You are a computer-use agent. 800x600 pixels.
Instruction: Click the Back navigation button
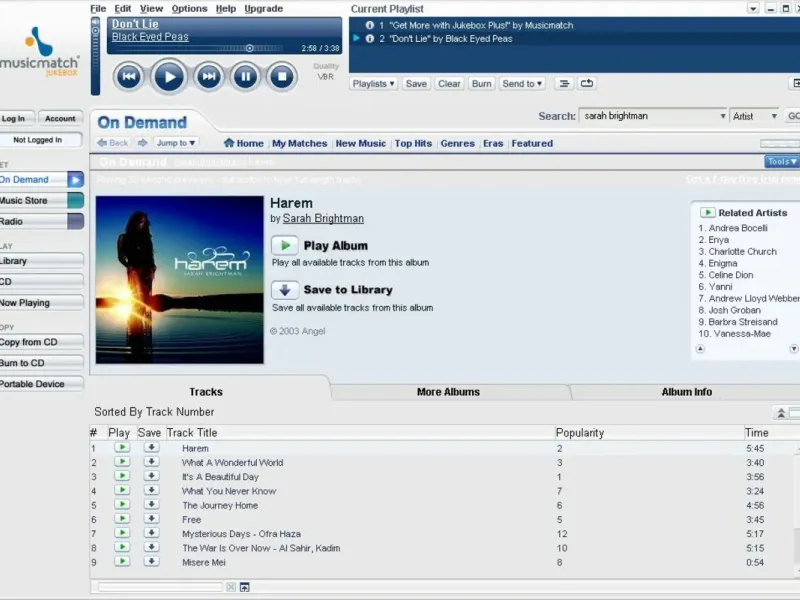tap(112, 143)
